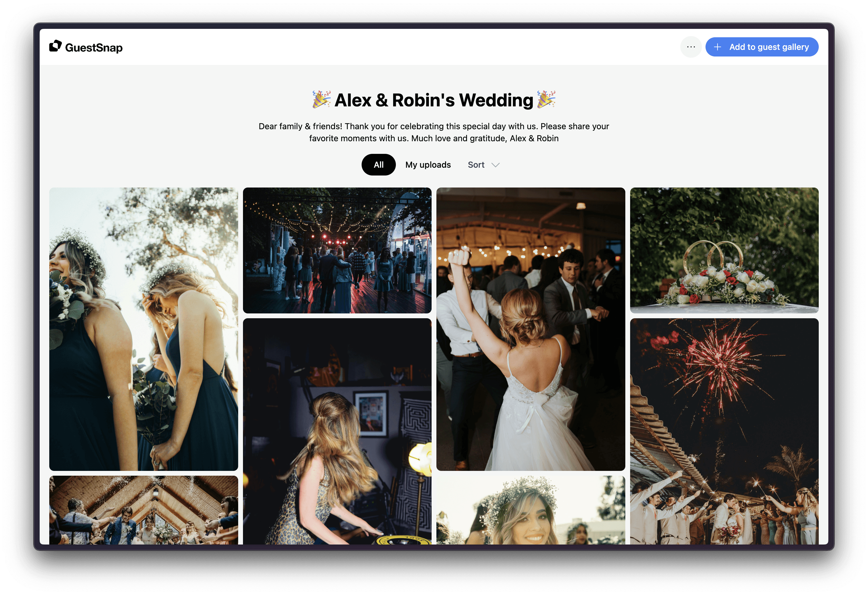Open the string-lights dance floor photo

pyautogui.click(x=337, y=250)
